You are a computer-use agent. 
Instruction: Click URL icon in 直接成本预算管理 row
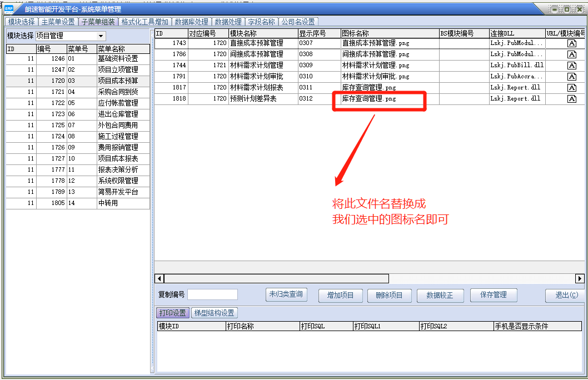pos(571,43)
